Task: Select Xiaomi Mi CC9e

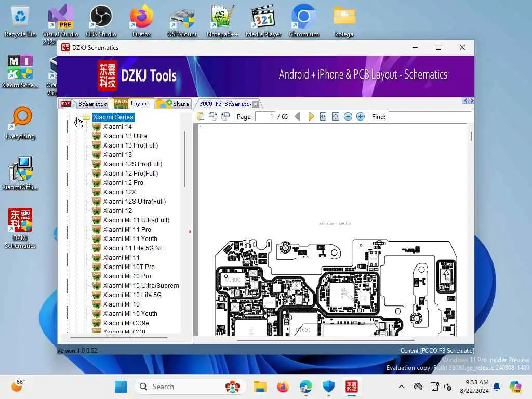Action: [126, 323]
